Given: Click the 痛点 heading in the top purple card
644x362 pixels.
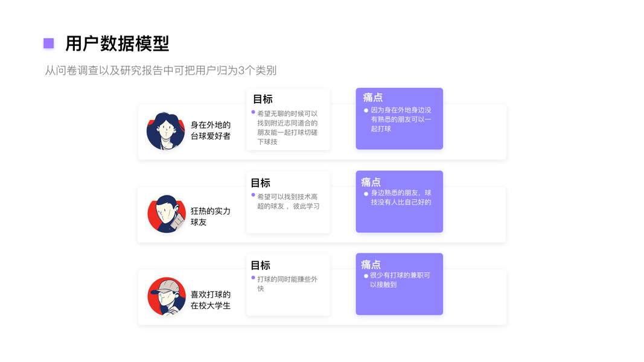Looking at the screenshot, I should [x=373, y=98].
